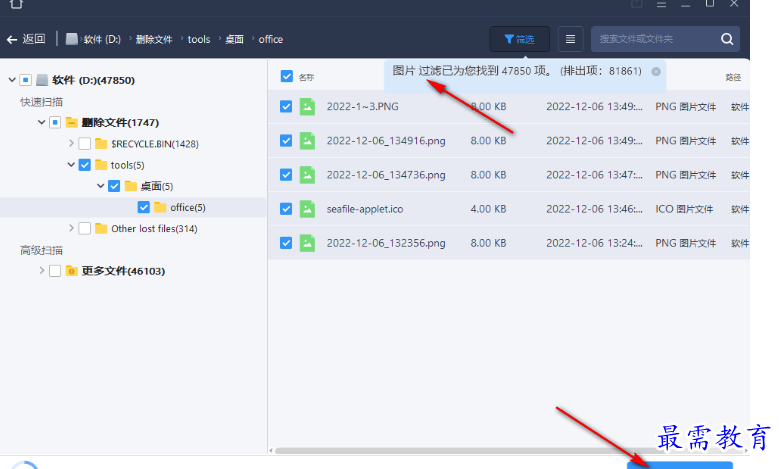Collapse the tools(5) folder
This screenshot has height=469, width=779.
coord(71,164)
